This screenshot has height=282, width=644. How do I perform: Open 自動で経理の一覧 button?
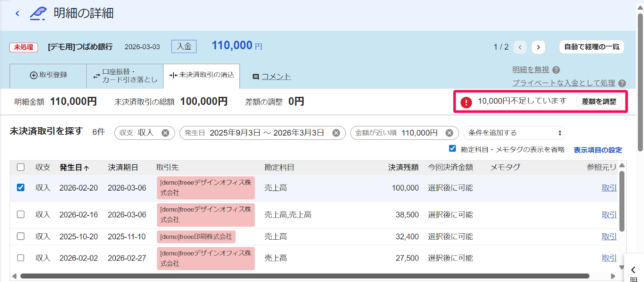coord(592,47)
